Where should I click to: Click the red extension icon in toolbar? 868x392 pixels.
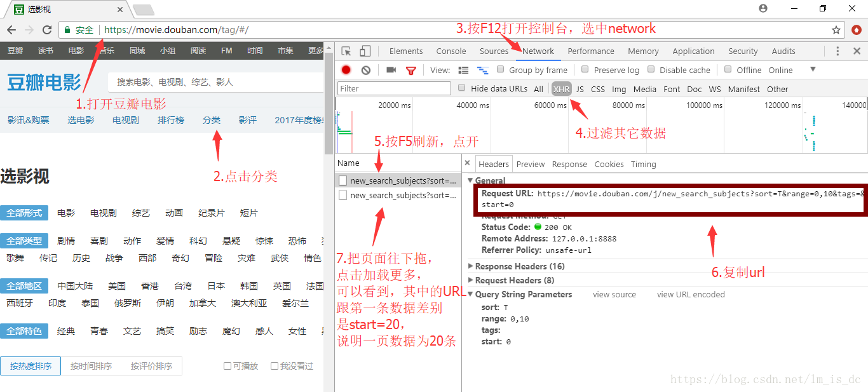pos(857,30)
